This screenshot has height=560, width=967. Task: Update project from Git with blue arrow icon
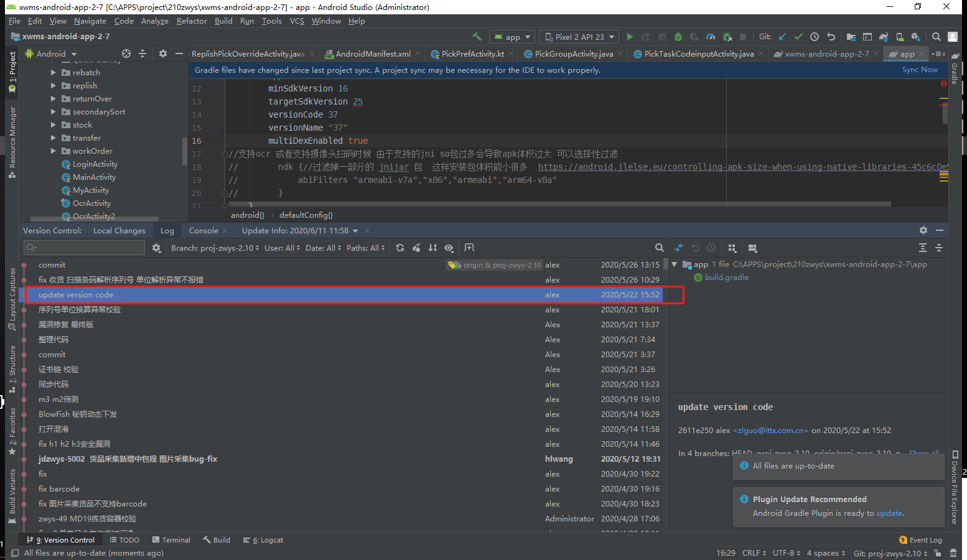pyautogui.click(x=783, y=37)
